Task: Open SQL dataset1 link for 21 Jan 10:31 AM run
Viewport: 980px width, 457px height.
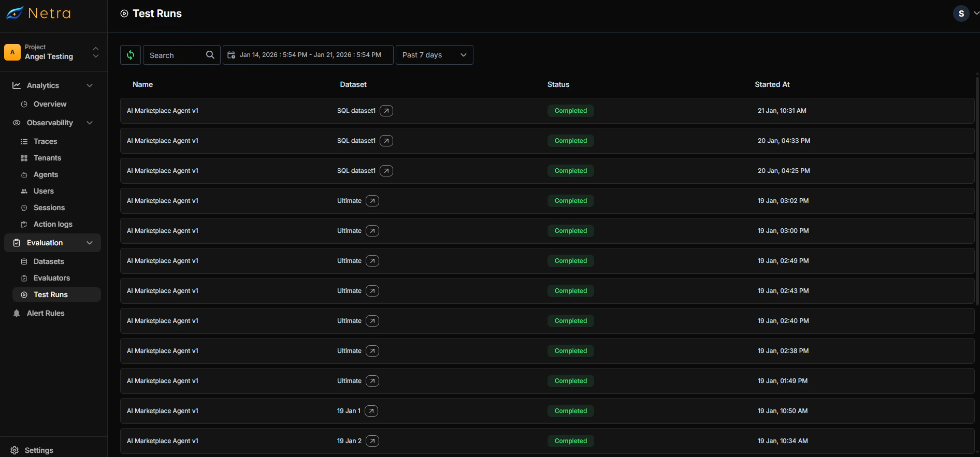Action: click(386, 111)
